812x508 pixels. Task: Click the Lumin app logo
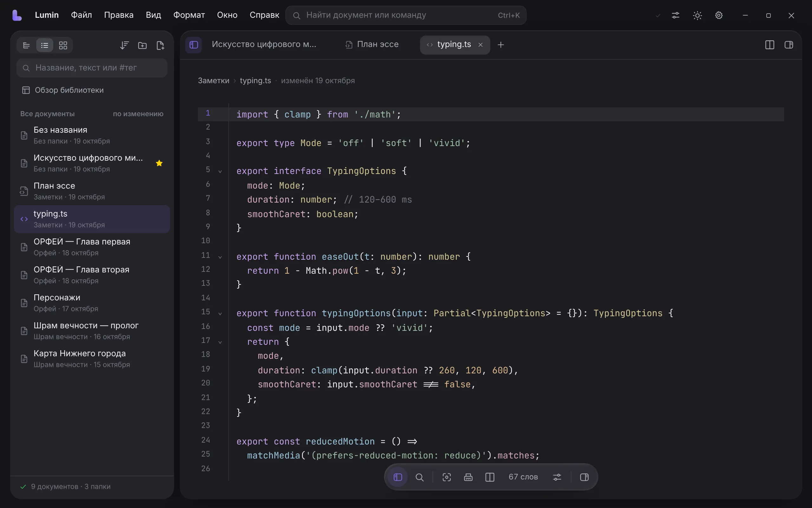click(17, 15)
